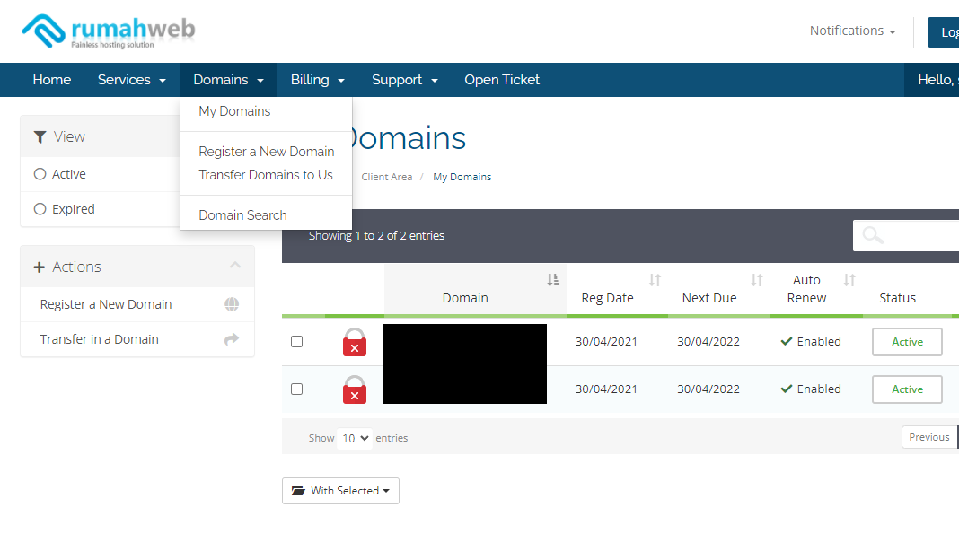Choose Domain Search menu item
959x560 pixels.
point(242,215)
